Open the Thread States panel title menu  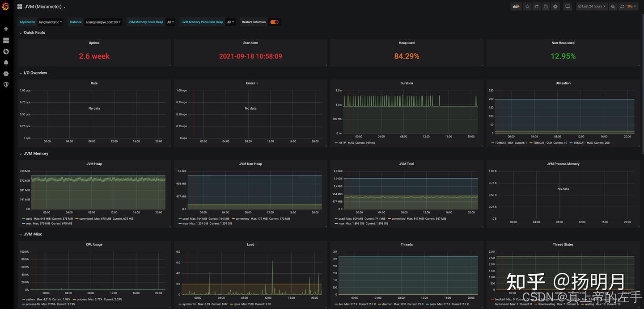(563, 244)
